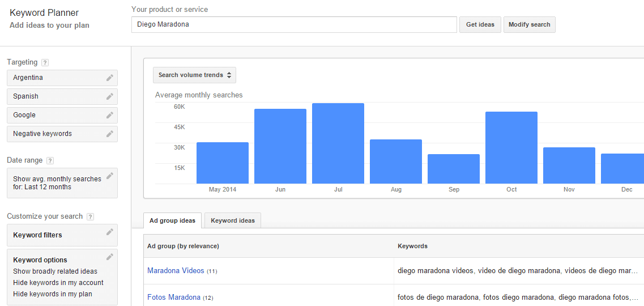The width and height of the screenshot is (644, 306).
Task: Click Show broadly related ideas option
Action: click(x=55, y=271)
